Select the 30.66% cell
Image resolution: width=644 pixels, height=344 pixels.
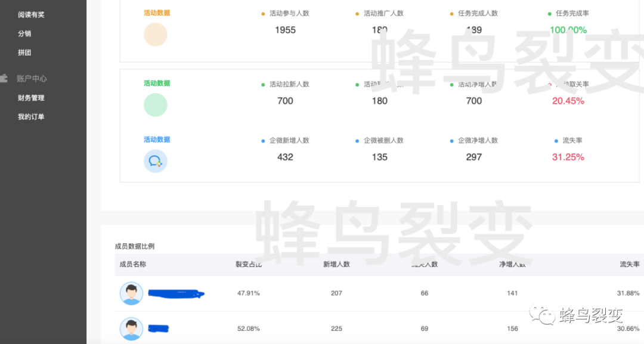pos(628,328)
